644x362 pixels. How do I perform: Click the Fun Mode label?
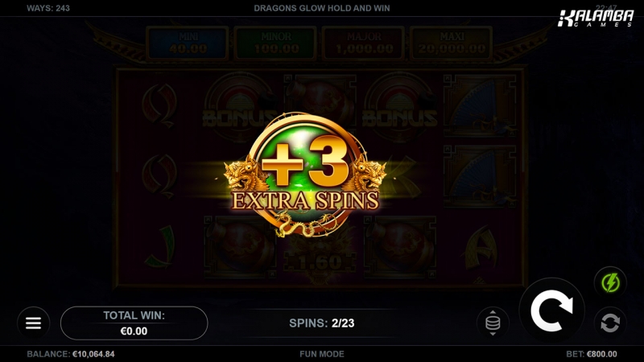click(x=321, y=354)
